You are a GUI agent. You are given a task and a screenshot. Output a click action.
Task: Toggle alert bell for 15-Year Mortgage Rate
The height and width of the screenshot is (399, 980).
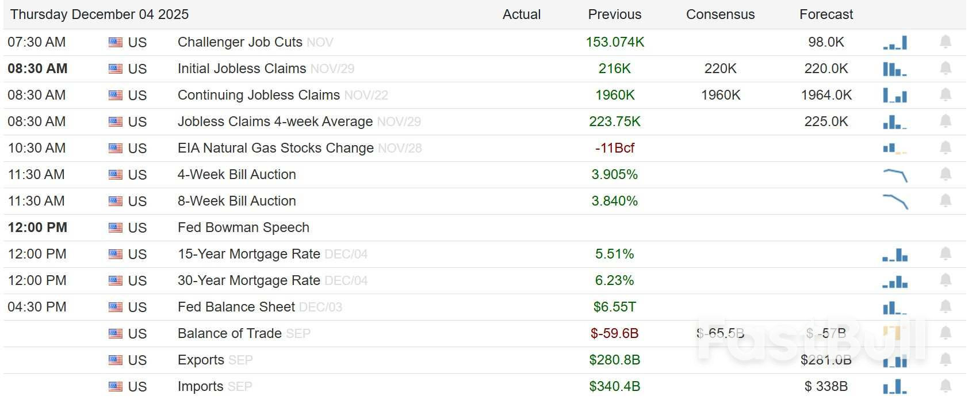click(945, 254)
